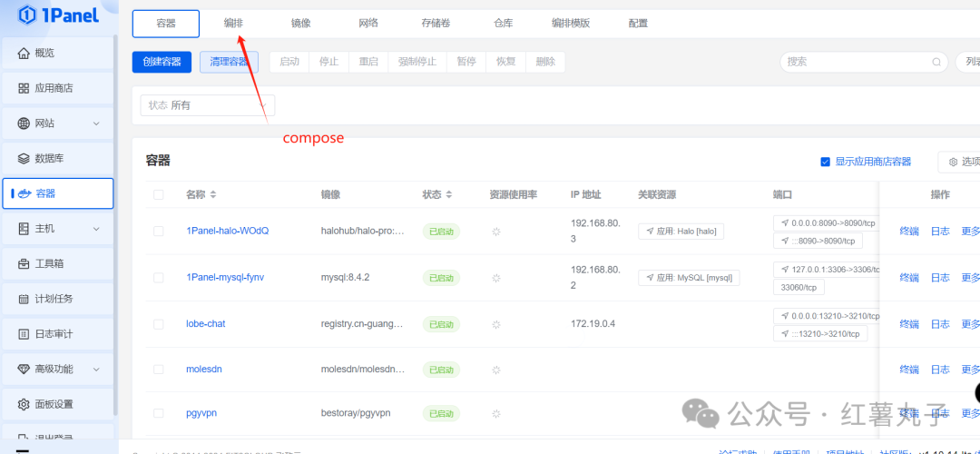980x454 pixels.
Task: Expand the 高级功能 sidebar submenu chevron
Action: coord(96,369)
